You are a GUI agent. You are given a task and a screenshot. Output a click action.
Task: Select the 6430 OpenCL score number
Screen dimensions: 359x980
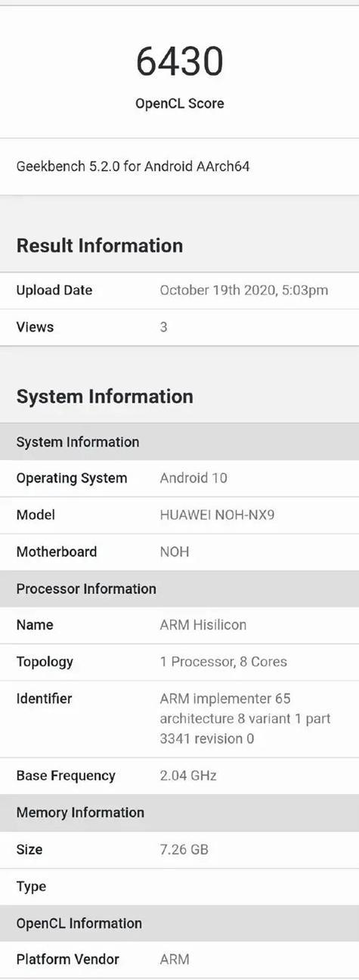(180, 62)
